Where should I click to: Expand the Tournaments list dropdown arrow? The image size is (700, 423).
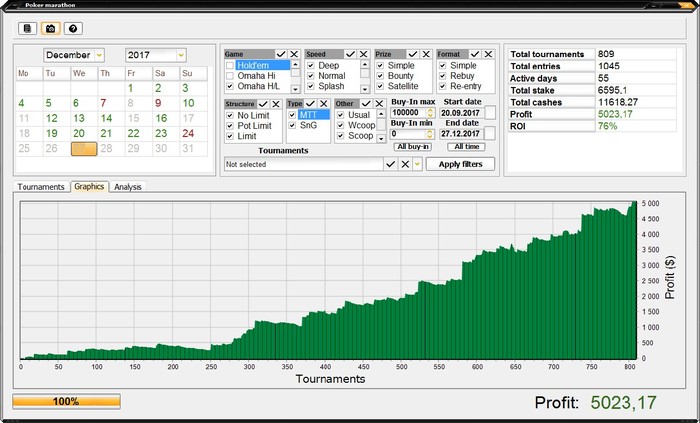pyautogui.click(x=417, y=164)
